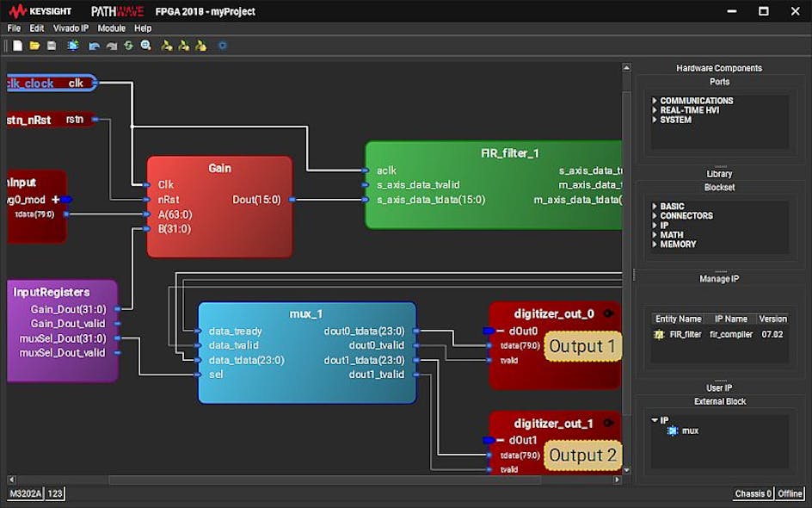
Task: Redo the last action via toolbar
Action: [111, 45]
